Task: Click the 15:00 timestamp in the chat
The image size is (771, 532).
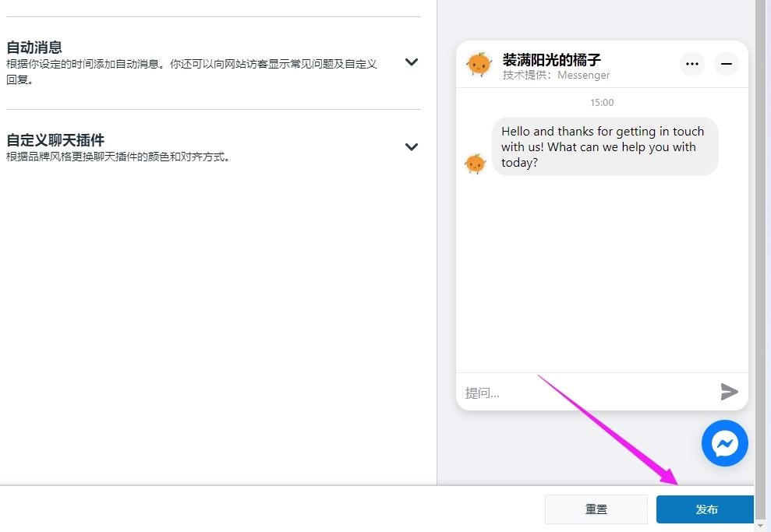Action: (x=601, y=102)
